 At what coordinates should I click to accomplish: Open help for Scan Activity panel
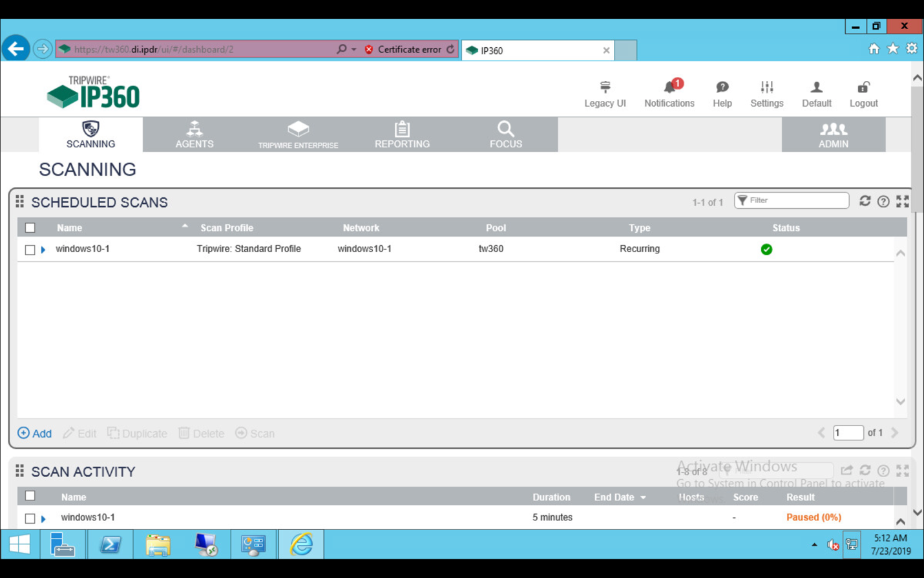[883, 471]
